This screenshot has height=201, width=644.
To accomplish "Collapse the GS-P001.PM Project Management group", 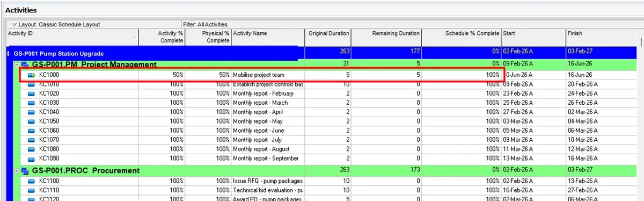I will [x=17, y=64].
